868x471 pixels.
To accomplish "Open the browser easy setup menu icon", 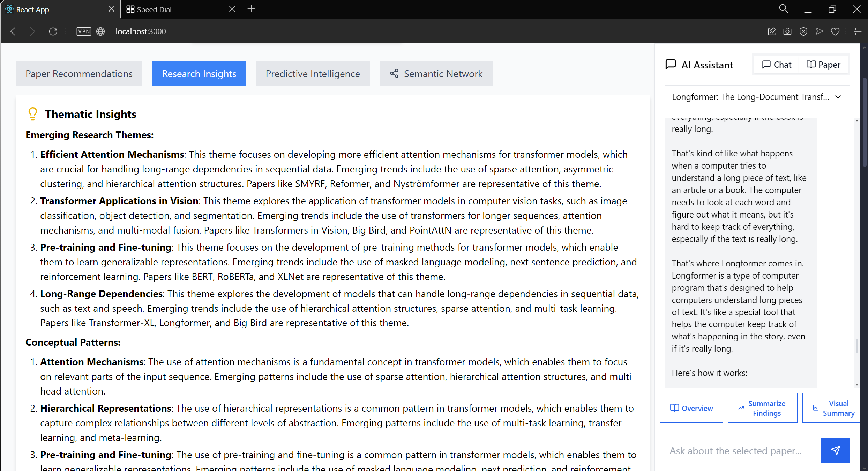I will click(858, 31).
